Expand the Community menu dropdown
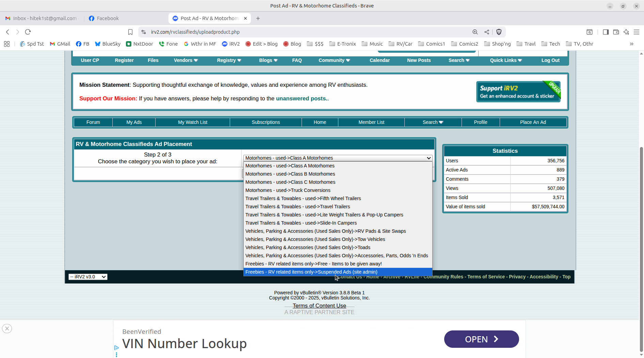644x358 pixels. 334,60
